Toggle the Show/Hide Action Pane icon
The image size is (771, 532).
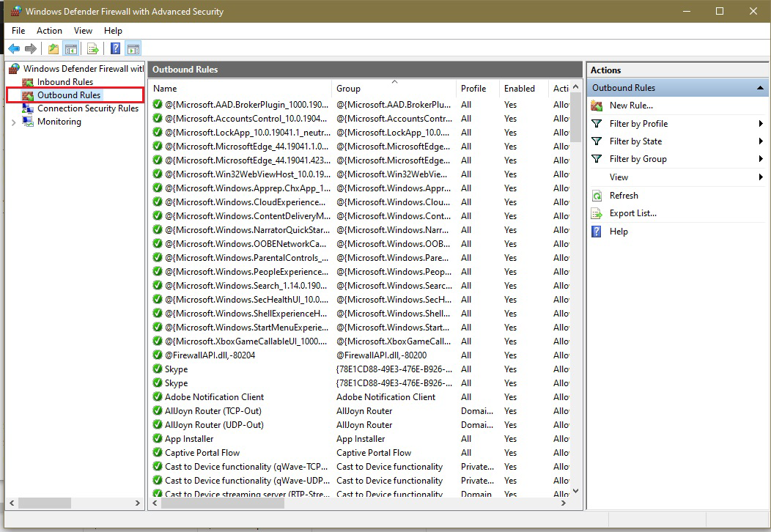tap(133, 48)
